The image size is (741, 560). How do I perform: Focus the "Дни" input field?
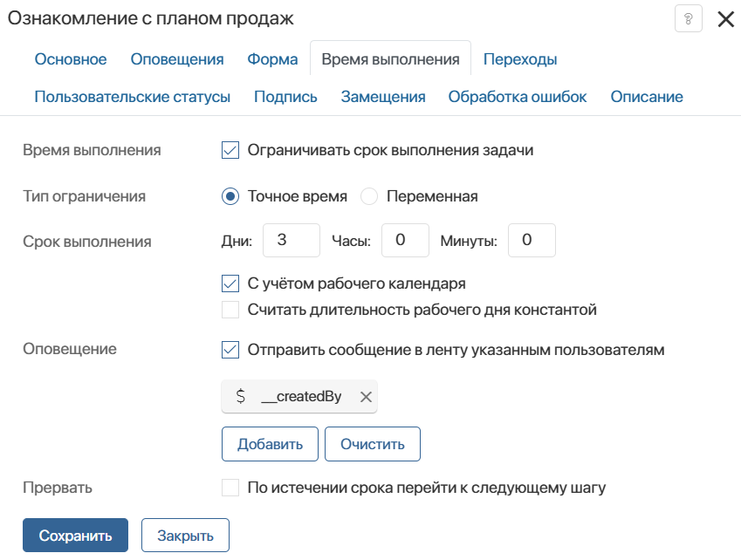point(292,241)
